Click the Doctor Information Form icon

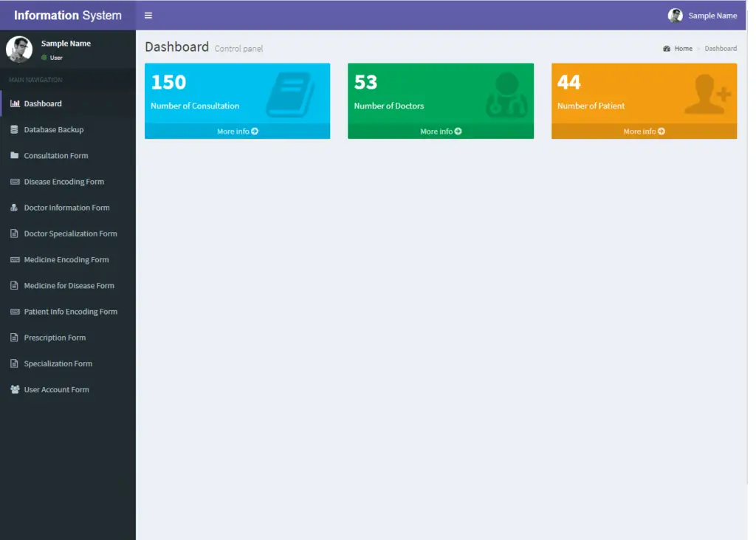click(14, 208)
